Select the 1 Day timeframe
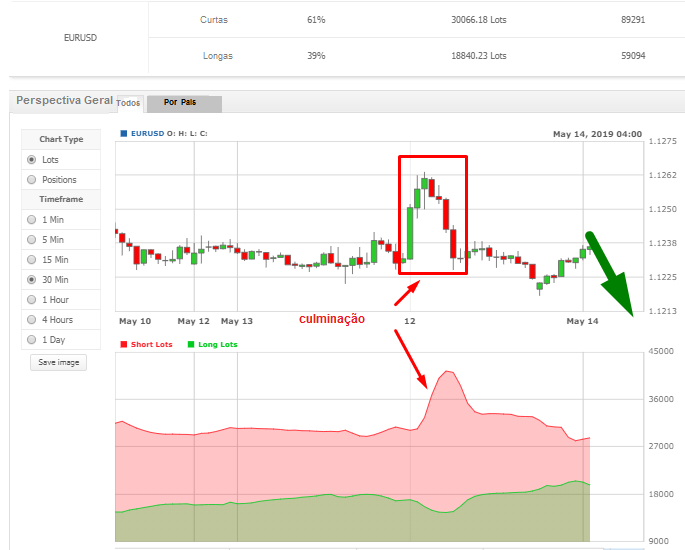The width and height of the screenshot is (685, 550). click(x=32, y=340)
